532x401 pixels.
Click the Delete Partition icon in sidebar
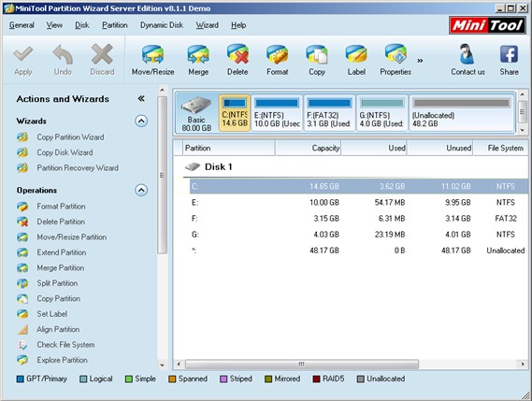click(22, 222)
